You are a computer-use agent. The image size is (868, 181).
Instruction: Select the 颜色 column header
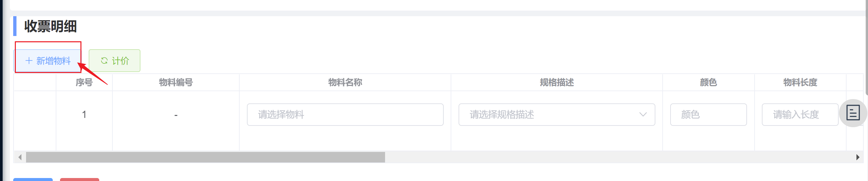(x=708, y=82)
